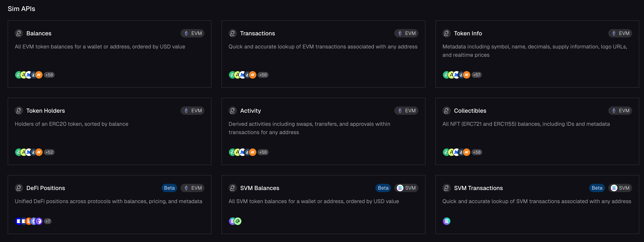The height and width of the screenshot is (242, 644).
Task: Open the Activity API card description
Action: pos(309,128)
